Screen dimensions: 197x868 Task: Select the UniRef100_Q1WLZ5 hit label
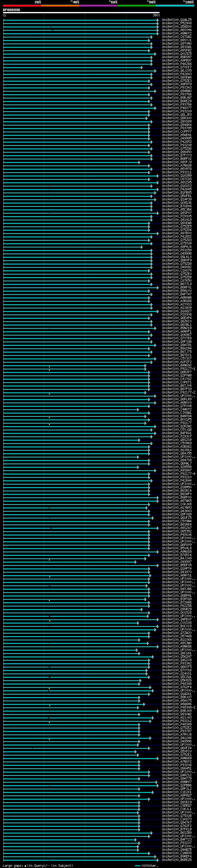pos(177,20)
